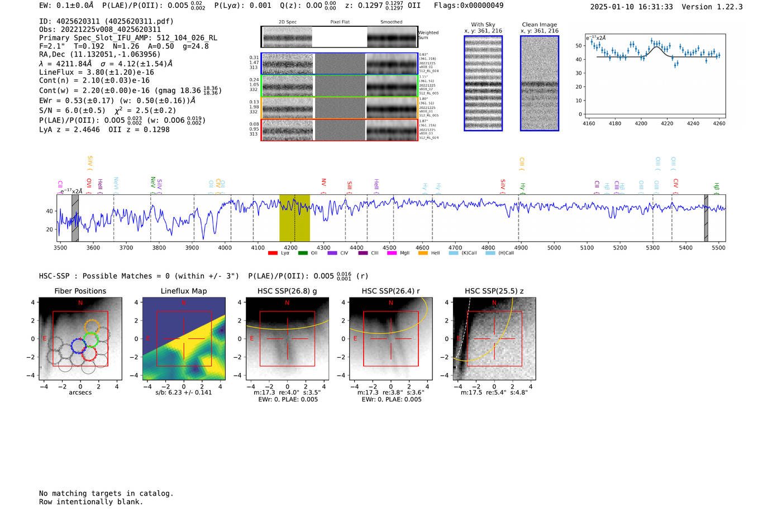Click the 'Smoothed' column header
Viewport: 782px width, 532px height.
point(391,22)
